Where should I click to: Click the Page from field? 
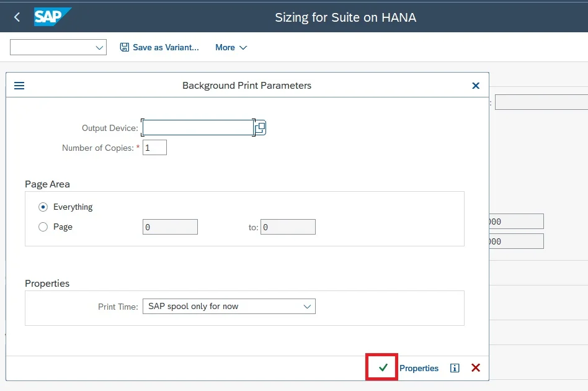(x=170, y=227)
